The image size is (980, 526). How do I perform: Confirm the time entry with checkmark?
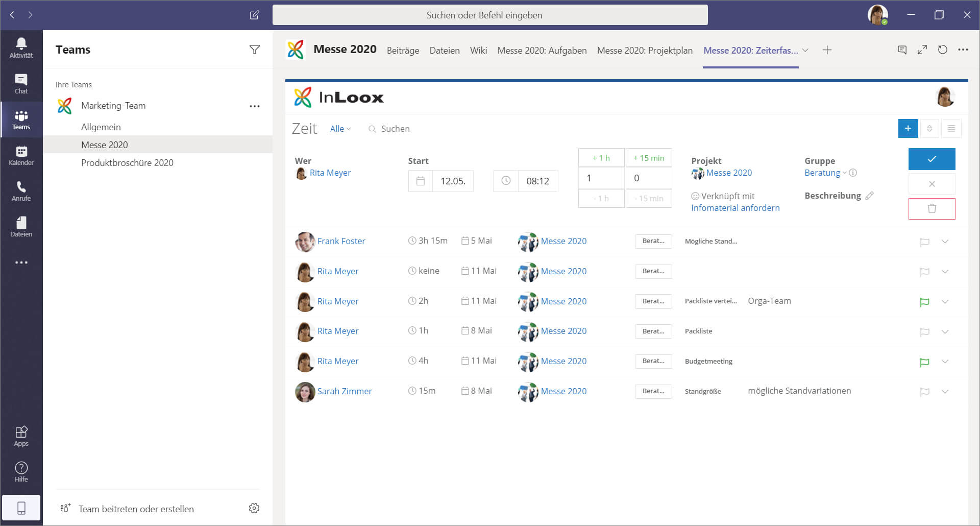point(932,159)
